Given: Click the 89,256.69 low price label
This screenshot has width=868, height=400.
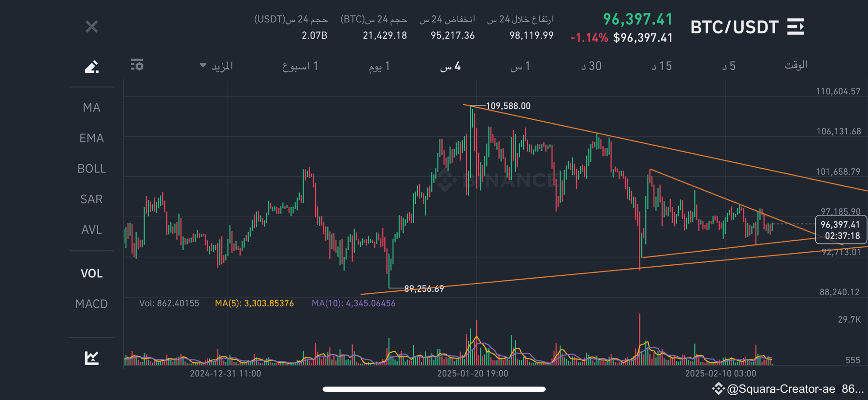Looking at the screenshot, I should (x=424, y=289).
